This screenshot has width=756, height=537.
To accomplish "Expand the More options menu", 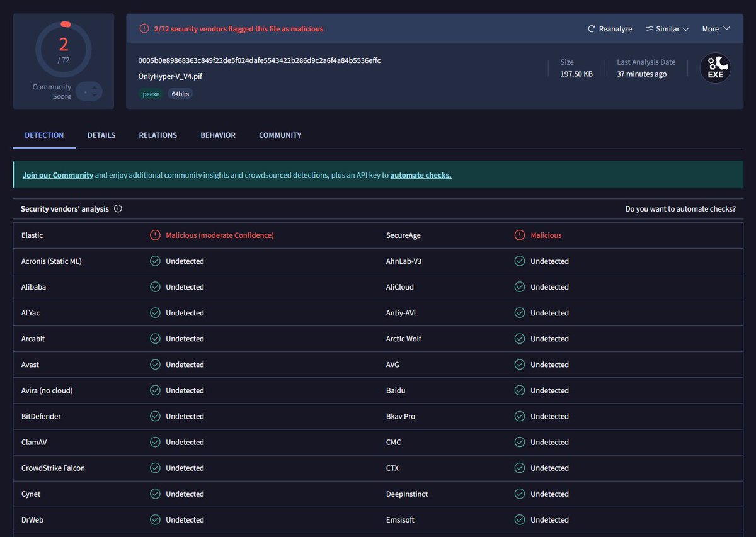I will (716, 29).
